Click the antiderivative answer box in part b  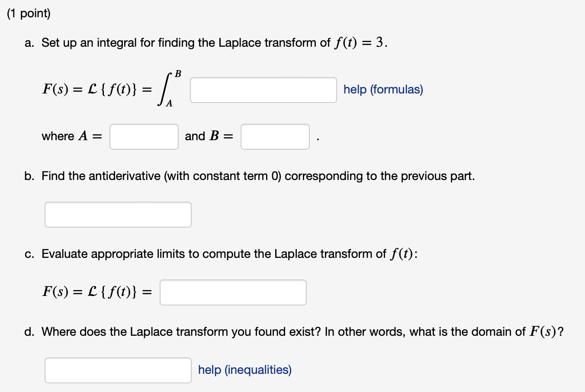coord(118,214)
